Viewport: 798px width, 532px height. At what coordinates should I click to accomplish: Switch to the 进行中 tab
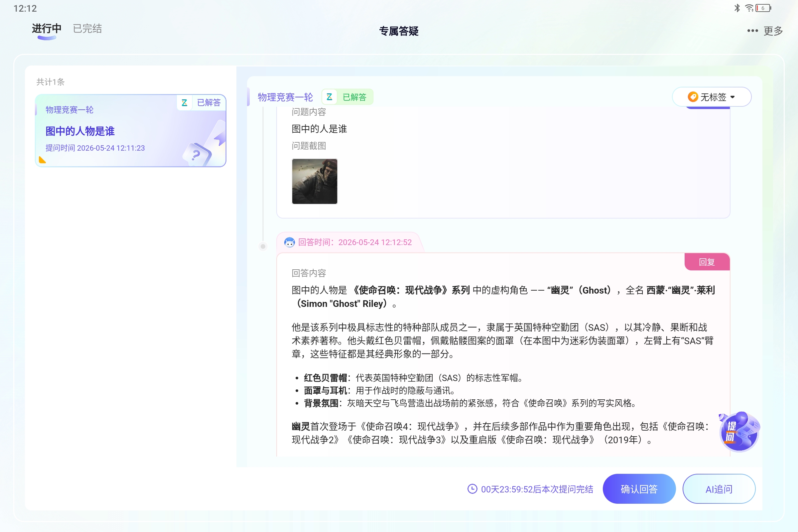(x=47, y=29)
